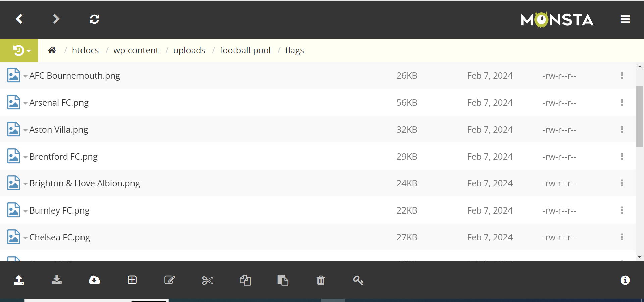The height and width of the screenshot is (302, 644).
Task: Click the Burnley FC.png file name
Action: [59, 210]
